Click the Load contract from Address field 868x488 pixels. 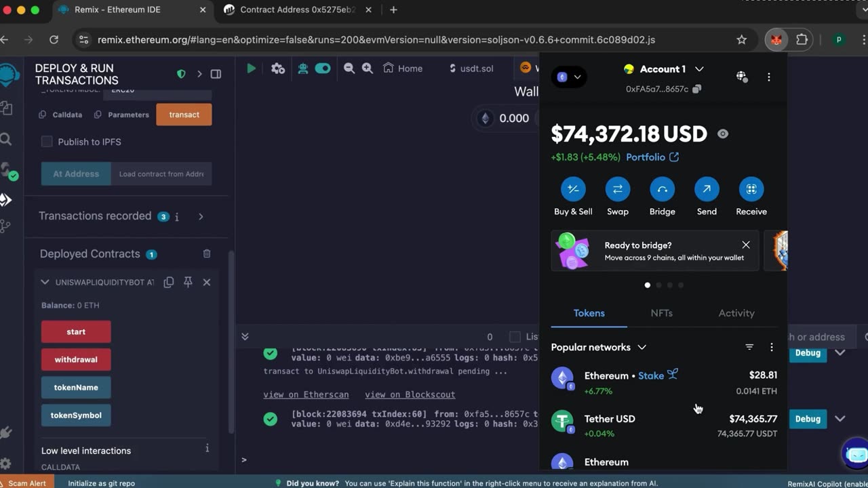(161, 174)
